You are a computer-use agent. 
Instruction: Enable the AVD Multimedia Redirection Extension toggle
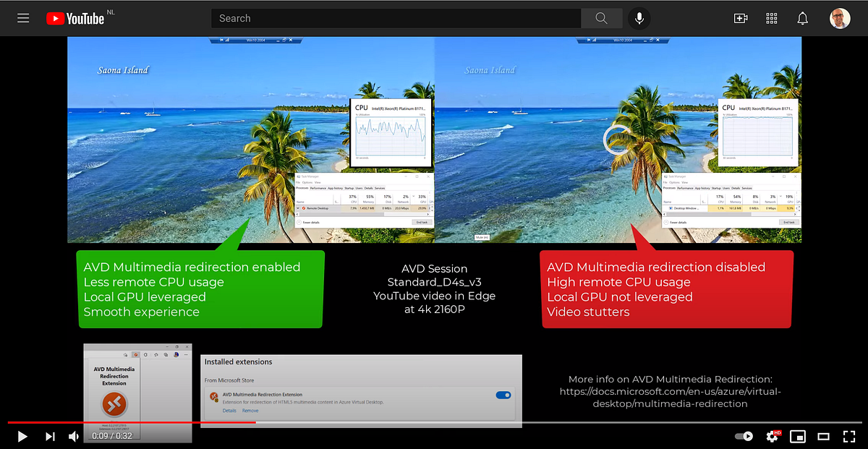(x=503, y=395)
